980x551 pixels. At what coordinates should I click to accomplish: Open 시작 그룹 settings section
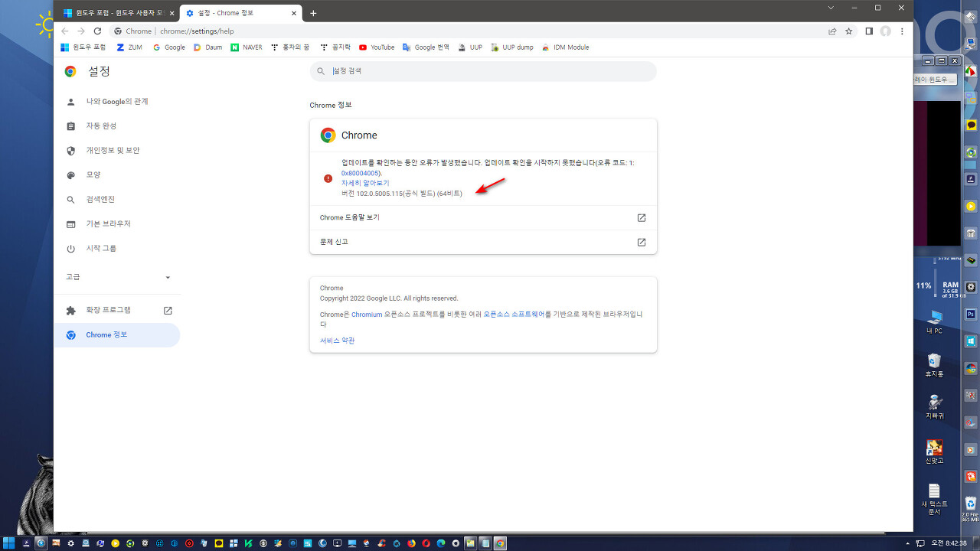tap(117, 249)
